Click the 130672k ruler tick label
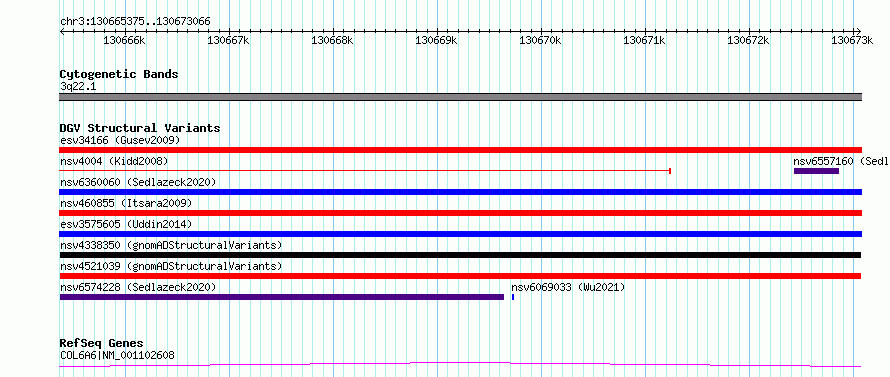 click(748, 40)
